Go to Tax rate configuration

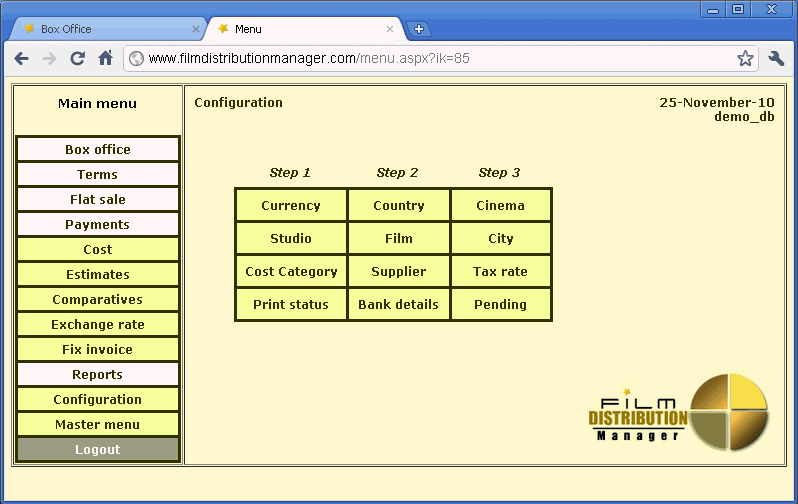click(500, 272)
